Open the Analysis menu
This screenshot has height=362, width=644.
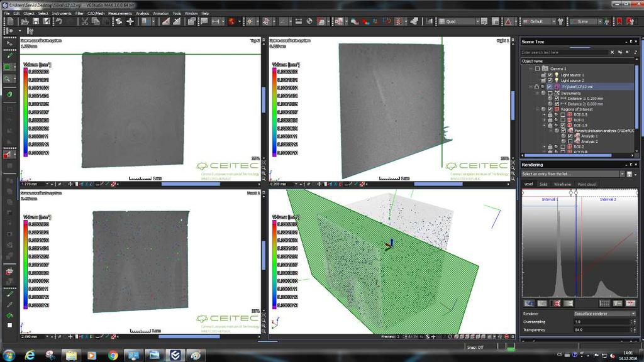pos(143,14)
